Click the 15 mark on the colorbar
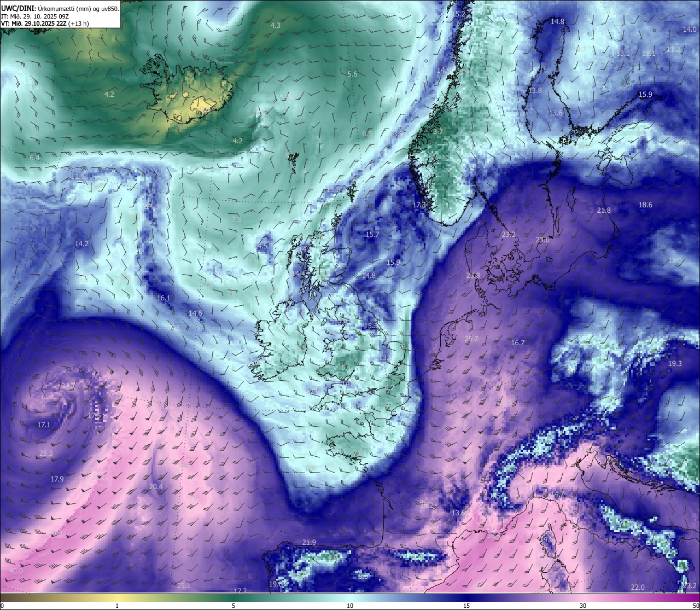700x610 pixels. tap(466, 606)
